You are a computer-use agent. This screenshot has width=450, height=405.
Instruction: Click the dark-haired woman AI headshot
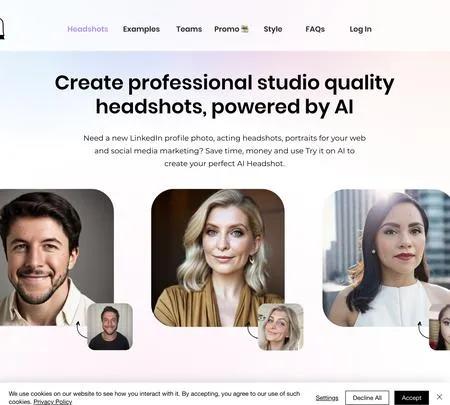pyautogui.click(x=386, y=258)
